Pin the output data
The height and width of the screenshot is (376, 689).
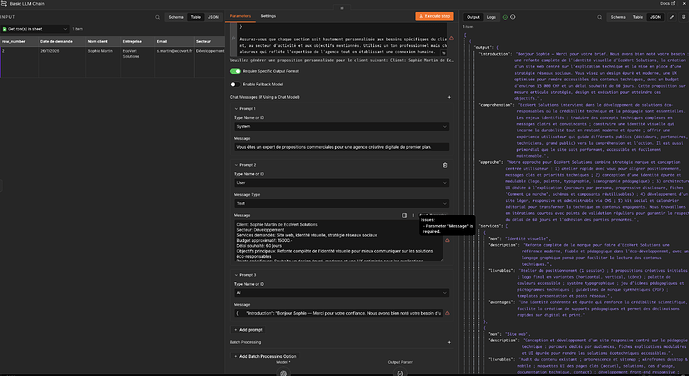click(x=683, y=17)
